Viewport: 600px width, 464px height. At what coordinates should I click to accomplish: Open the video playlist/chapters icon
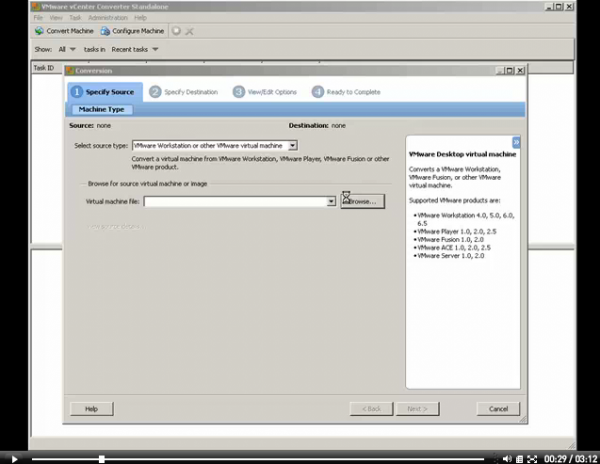[x=520, y=458]
